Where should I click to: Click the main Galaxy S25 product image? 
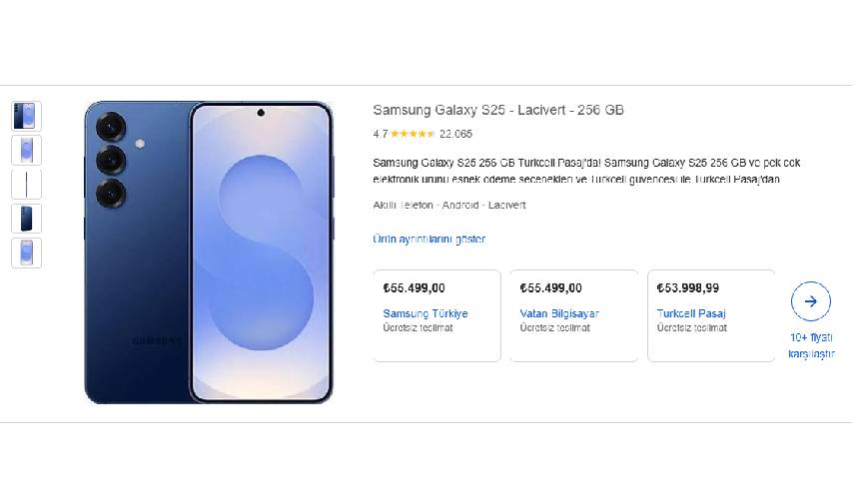[x=209, y=252]
